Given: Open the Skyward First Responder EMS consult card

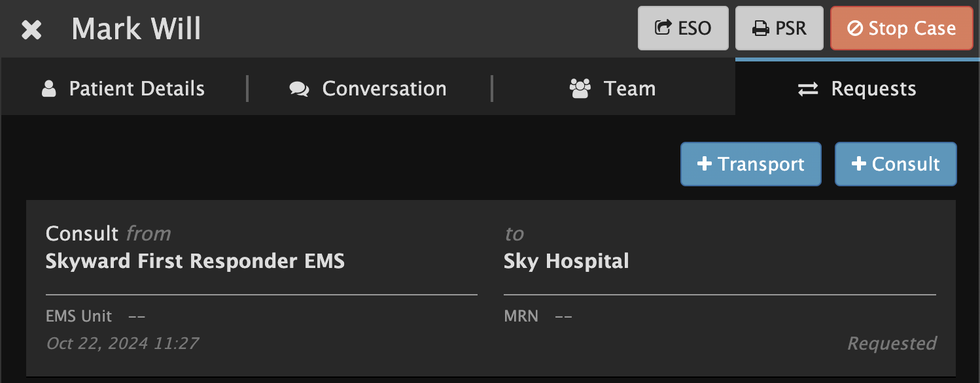Looking at the screenshot, I should (x=491, y=288).
